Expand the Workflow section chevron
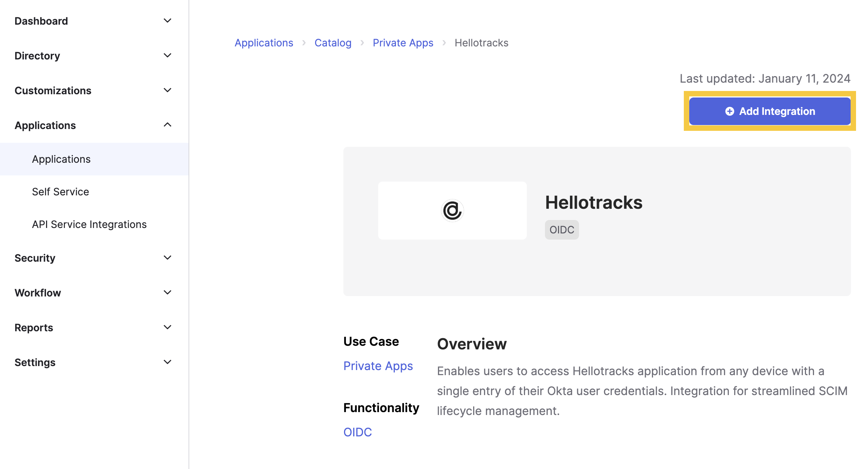The image size is (868, 469). (x=168, y=292)
